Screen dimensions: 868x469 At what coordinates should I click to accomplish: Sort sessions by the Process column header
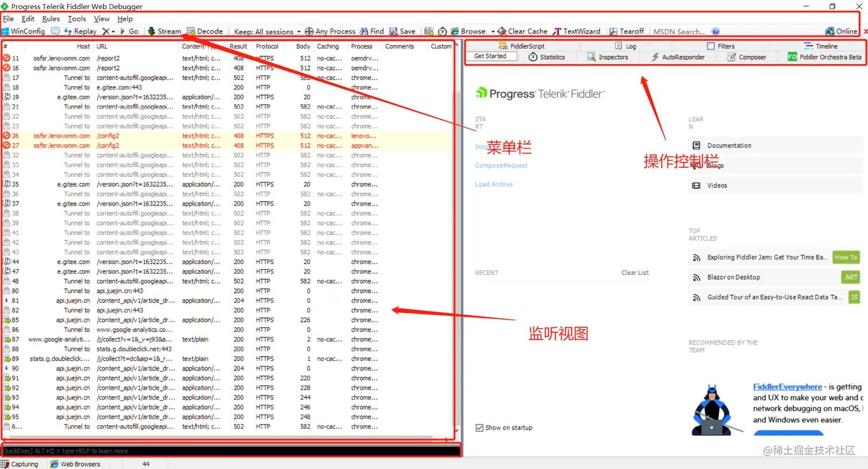point(362,46)
